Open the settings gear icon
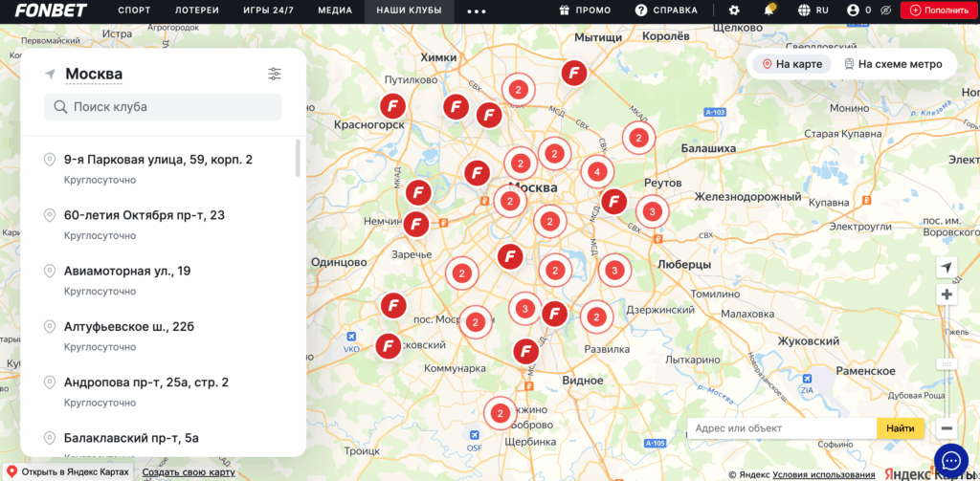980x481 pixels. pos(734,10)
